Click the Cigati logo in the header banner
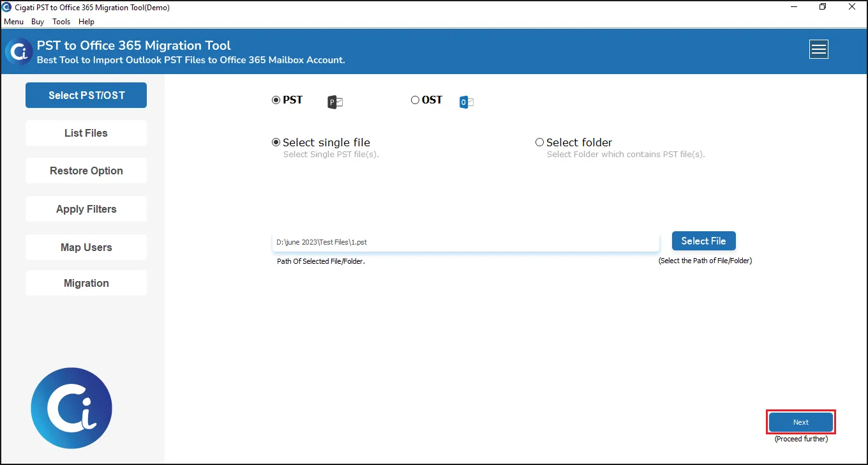 (19, 52)
